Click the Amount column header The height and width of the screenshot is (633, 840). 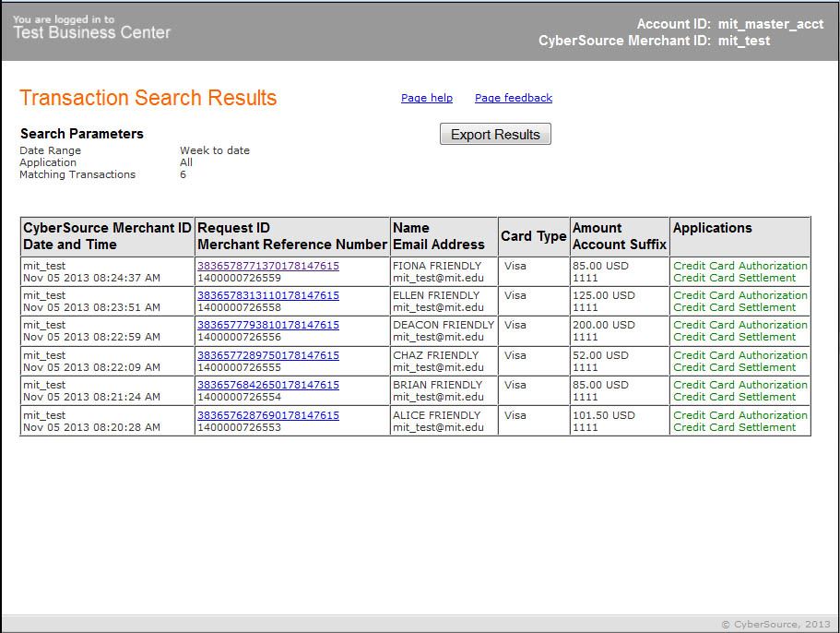point(597,228)
